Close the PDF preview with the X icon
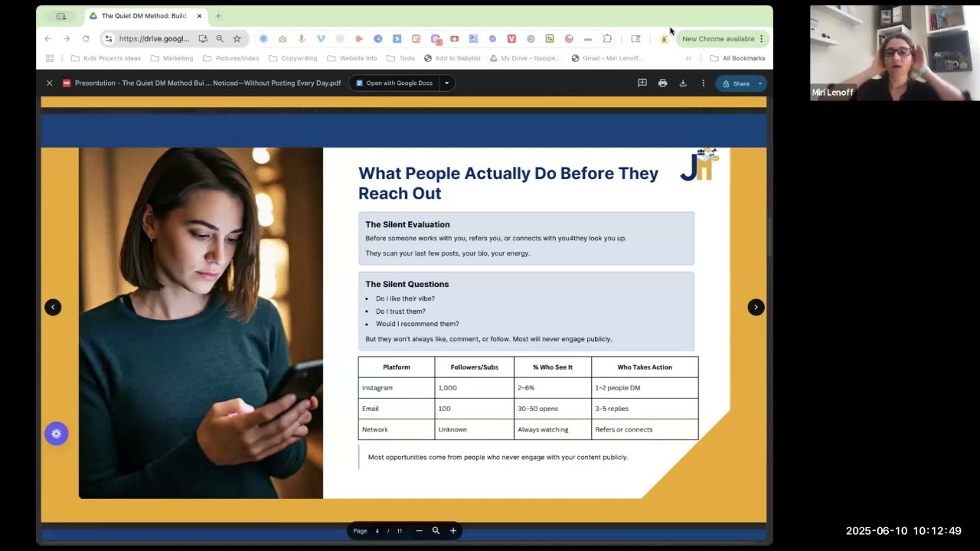The image size is (980, 551). point(50,83)
